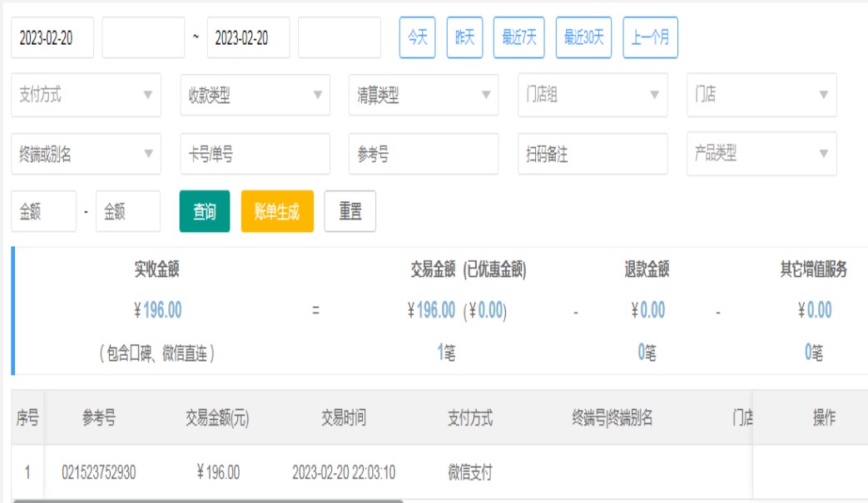Open the 支付方式 dropdown
Viewport: 868px width, 503px height.
86,95
